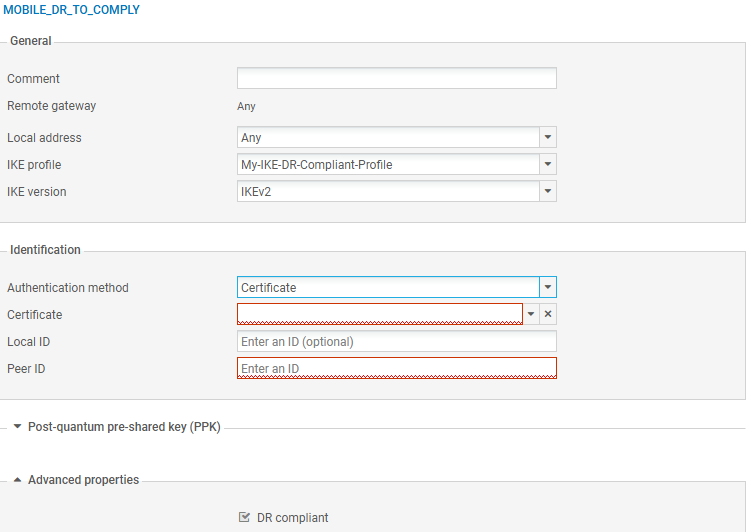Screen dimensions: 755x532
Task: Toggle the DR compliant checkbox
Action: click(x=244, y=518)
